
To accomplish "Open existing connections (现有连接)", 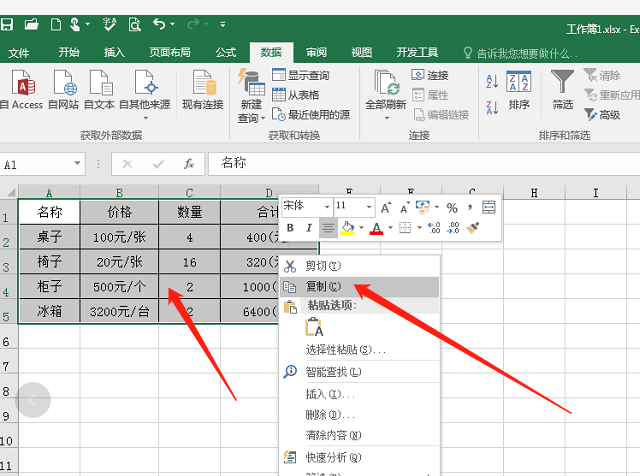I will [203, 90].
